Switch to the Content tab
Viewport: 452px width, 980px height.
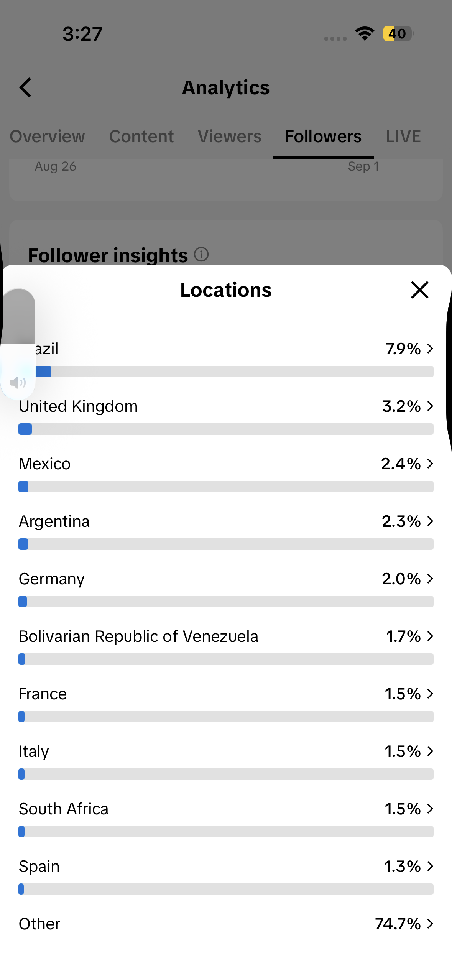click(x=141, y=136)
